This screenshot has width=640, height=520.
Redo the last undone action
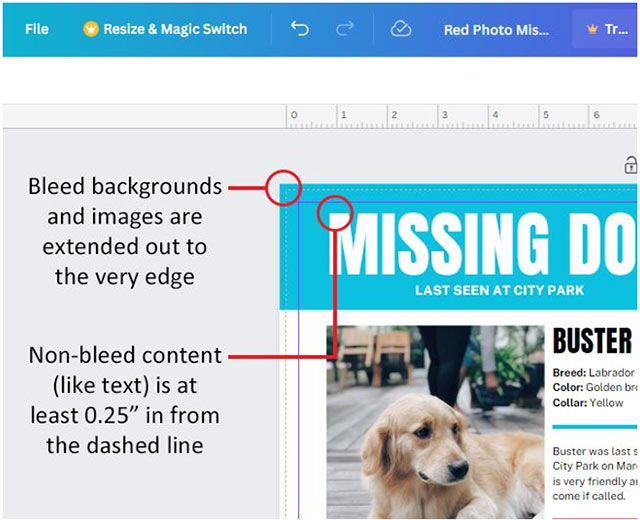click(345, 29)
